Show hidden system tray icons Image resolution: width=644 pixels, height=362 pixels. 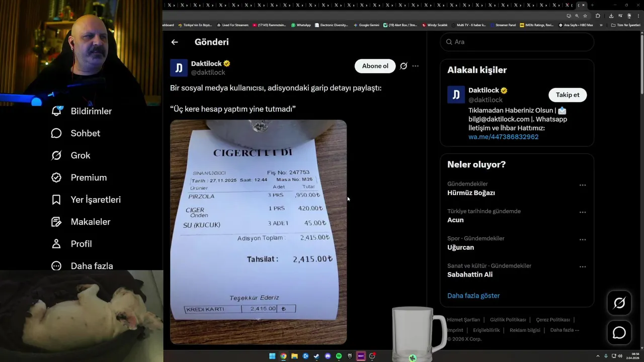point(598,356)
